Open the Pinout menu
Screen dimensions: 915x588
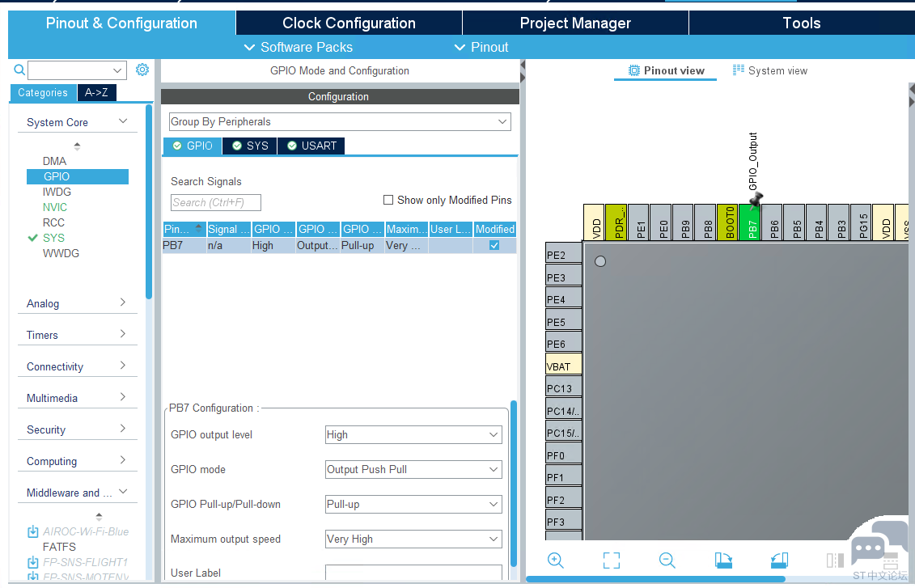(x=481, y=47)
